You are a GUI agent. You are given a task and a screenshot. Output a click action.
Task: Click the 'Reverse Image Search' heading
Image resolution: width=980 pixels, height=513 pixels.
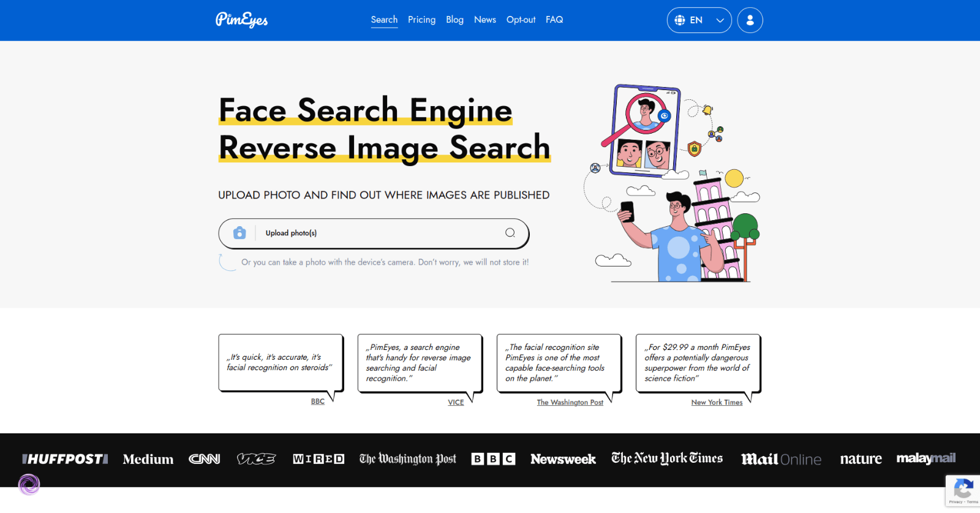[385, 148]
